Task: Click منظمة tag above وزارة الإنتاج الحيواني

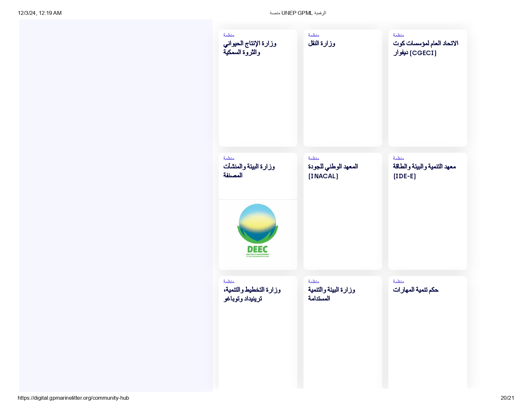Action: 229,35
